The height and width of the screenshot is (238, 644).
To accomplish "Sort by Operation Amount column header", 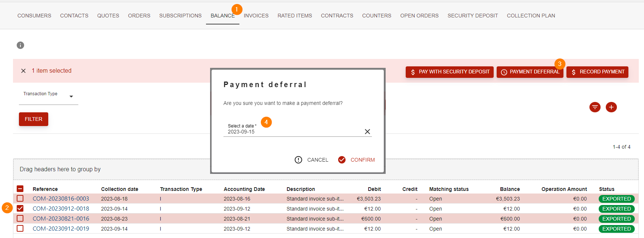I will pos(564,189).
